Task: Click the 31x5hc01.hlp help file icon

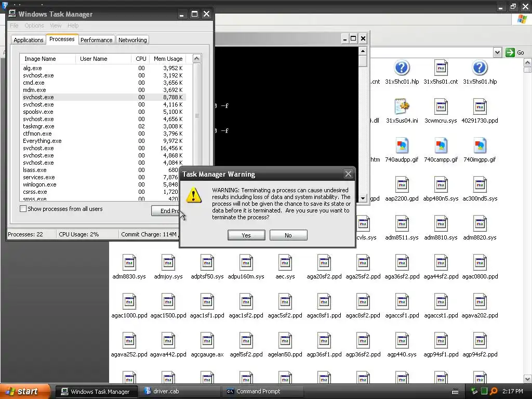Action: (402, 68)
